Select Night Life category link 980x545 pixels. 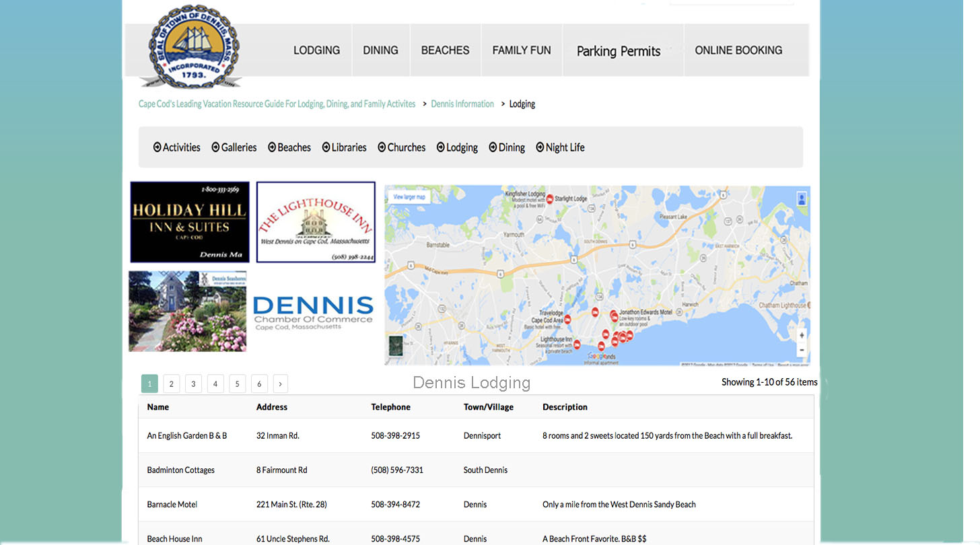[x=560, y=147]
